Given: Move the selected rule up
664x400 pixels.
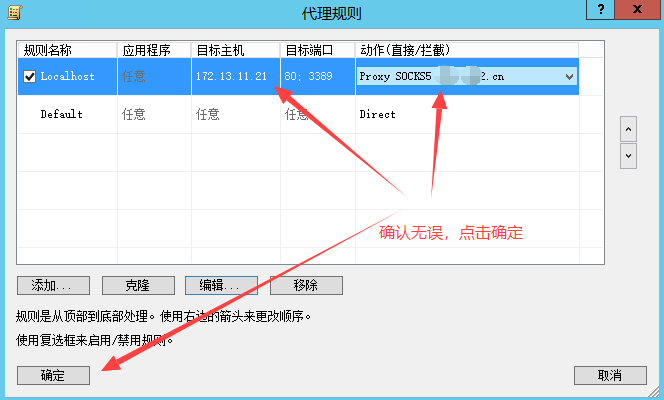Looking at the screenshot, I should coord(628,129).
